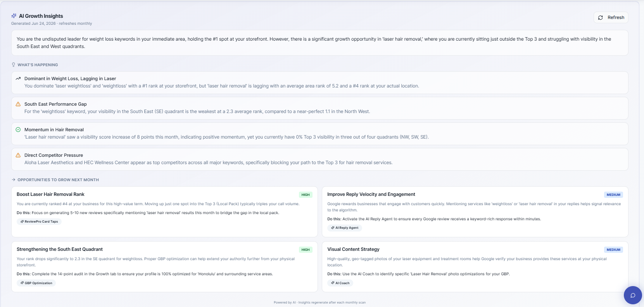Click the Boost Laser Hair Removal Rank title

point(50,194)
